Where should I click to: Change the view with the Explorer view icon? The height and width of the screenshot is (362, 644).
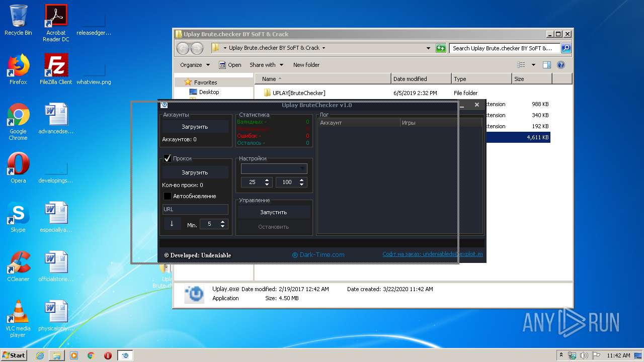click(521, 65)
